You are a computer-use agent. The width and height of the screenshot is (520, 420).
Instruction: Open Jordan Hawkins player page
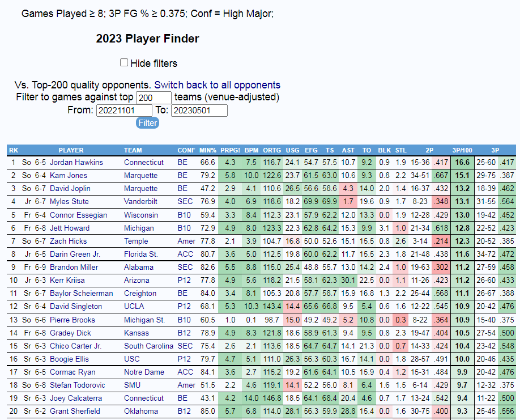click(x=76, y=162)
